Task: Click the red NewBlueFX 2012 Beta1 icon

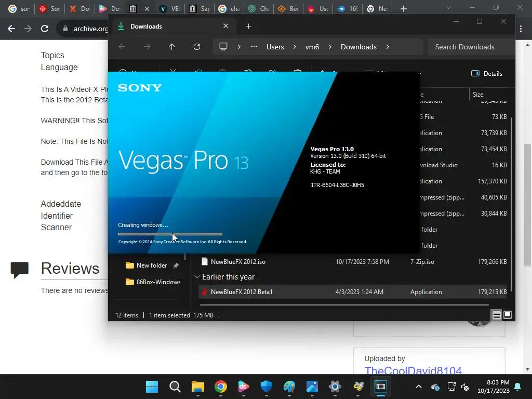Action: click(205, 291)
